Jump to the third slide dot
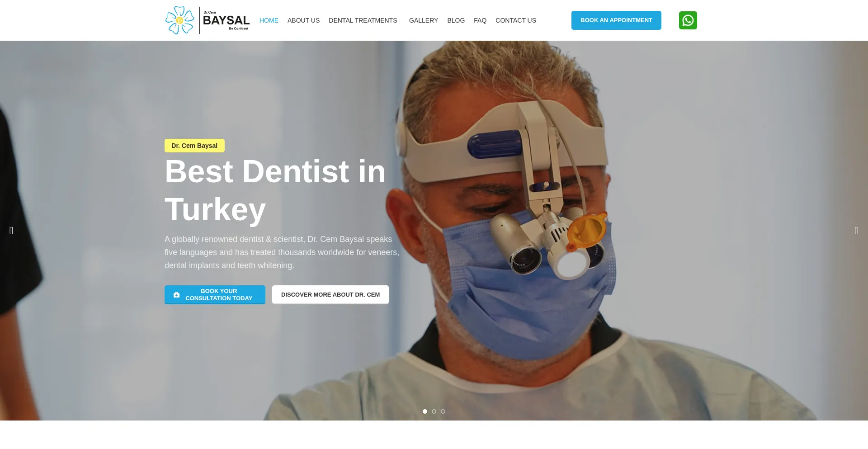Image resolution: width=868 pixels, height=449 pixels. point(443,411)
